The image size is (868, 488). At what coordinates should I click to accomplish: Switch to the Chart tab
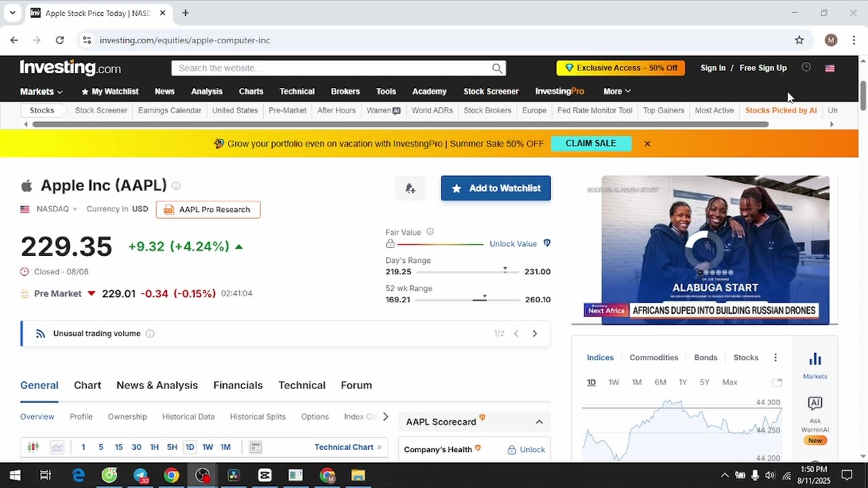pyautogui.click(x=87, y=385)
